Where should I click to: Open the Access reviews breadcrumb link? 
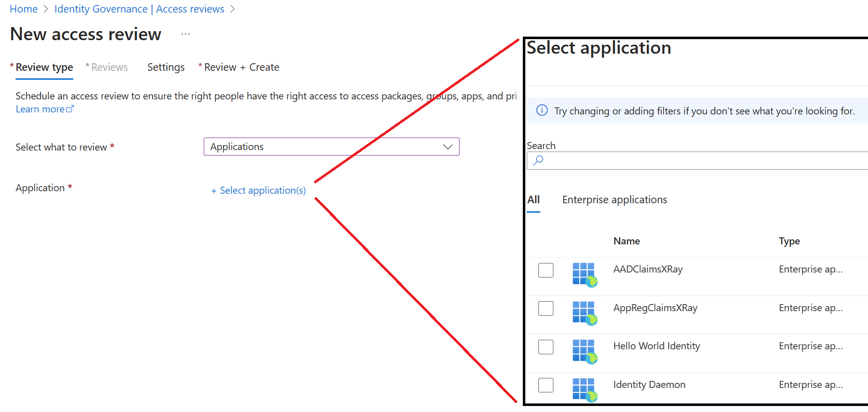tap(190, 9)
